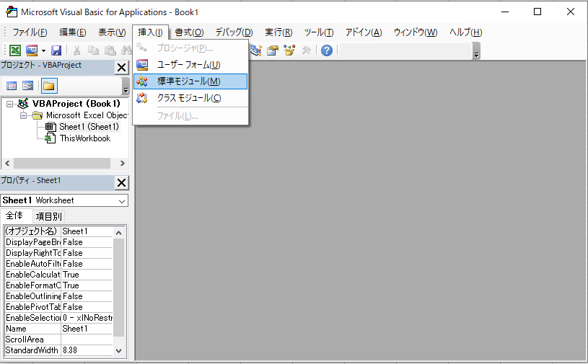588x364 pixels.
Task: Choose ユーザー フォーム(U) from Insert menu
Action: 190,65
